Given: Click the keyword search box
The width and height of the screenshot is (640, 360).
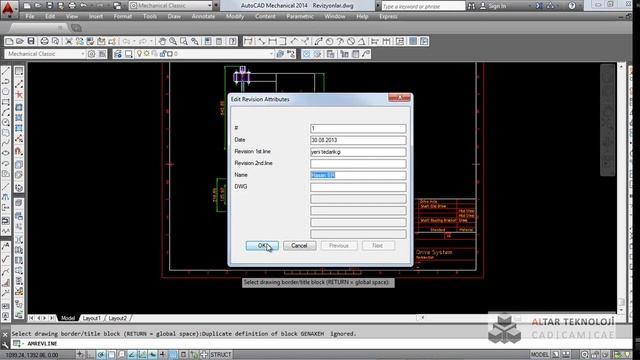Looking at the screenshot, I should tap(423, 6).
